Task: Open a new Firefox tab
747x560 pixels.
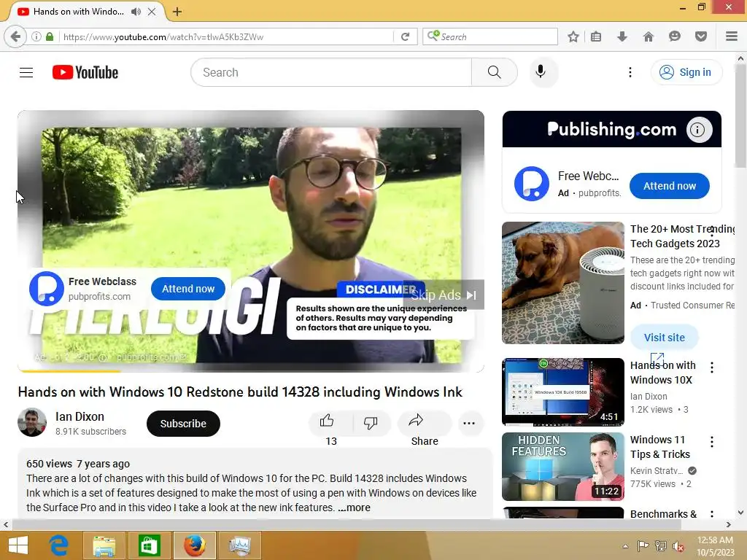Action: (x=177, y=12)
